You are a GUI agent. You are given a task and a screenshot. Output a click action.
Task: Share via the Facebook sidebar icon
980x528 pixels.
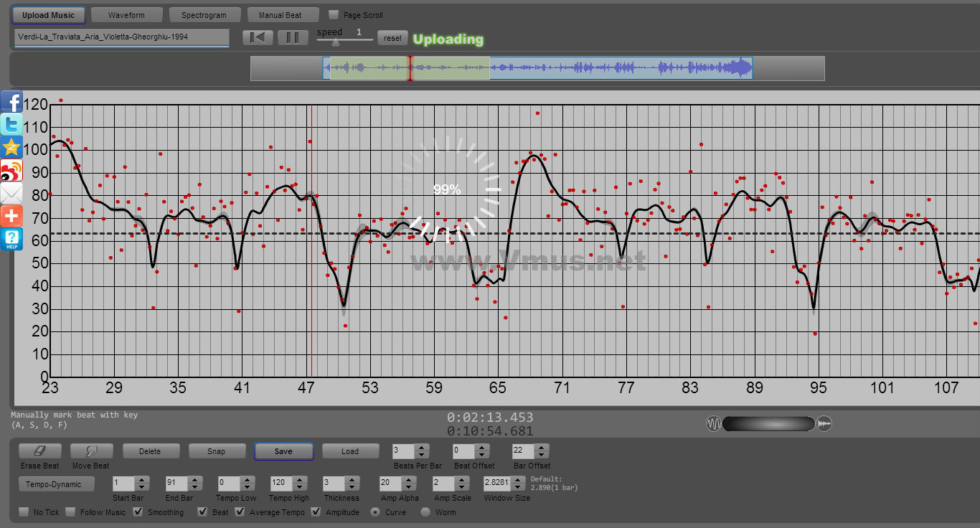11,102
